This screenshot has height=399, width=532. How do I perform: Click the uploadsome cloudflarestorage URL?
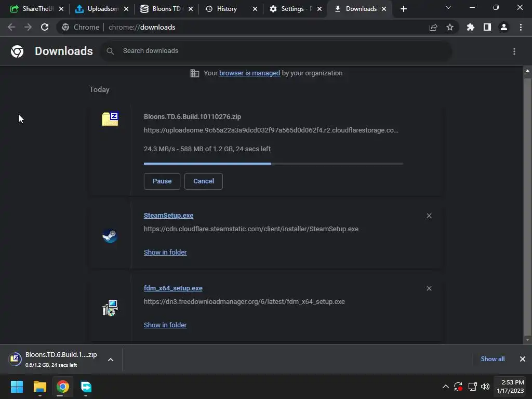point(271,130)
